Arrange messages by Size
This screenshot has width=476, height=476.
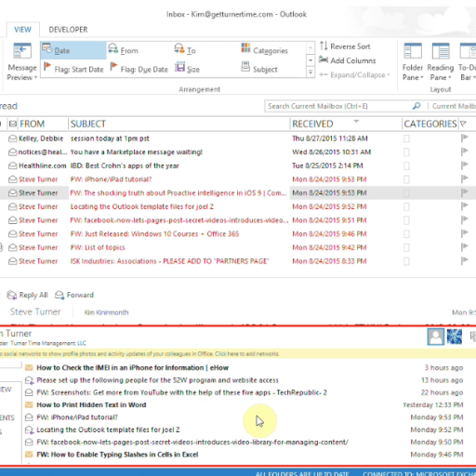[x=187, y=69]
